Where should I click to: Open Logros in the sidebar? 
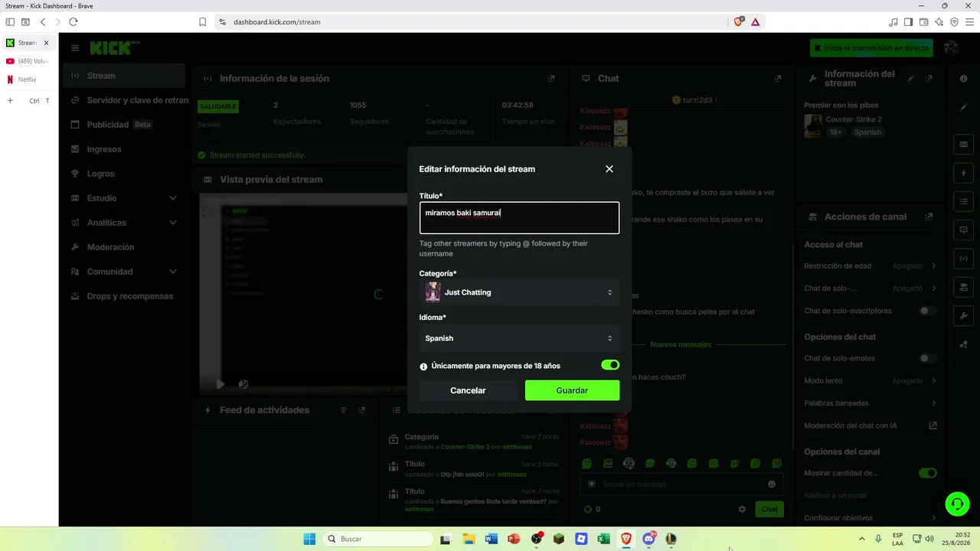pyautogui.click(x=124, y=174)
